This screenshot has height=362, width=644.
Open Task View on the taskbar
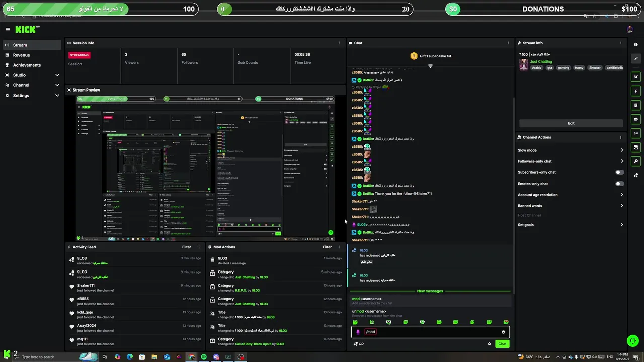tap(105, 357)
